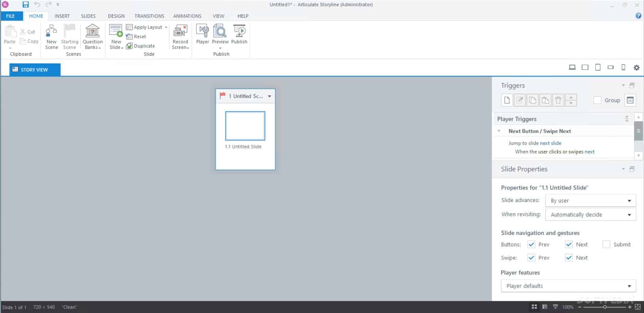
Task: Delete the selected trigger
Action: tap(558, 100)
